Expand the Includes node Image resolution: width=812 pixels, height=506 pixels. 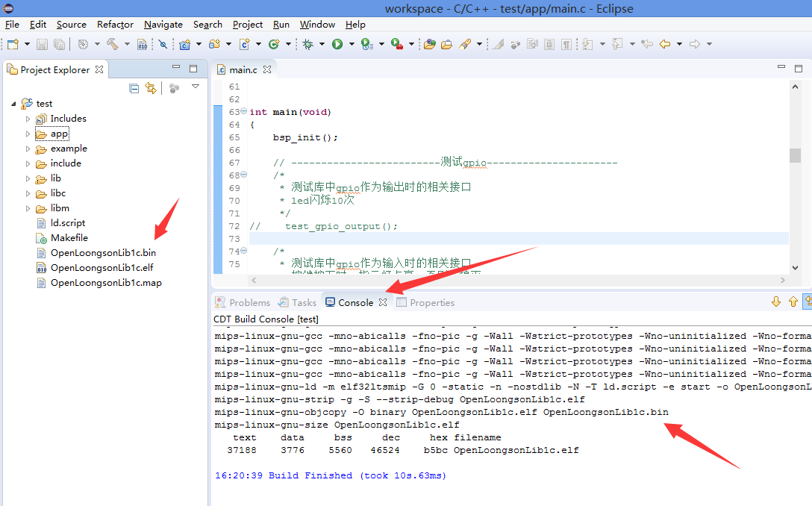tap(28, 119)
